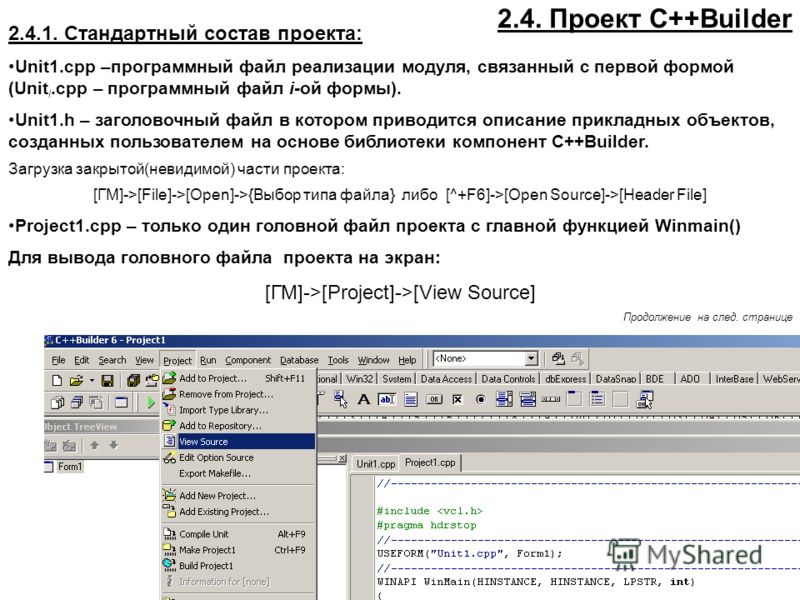The image size is (800, 600).
Task: Click the Save All stacked disks icon
Action: click(134, 380)
